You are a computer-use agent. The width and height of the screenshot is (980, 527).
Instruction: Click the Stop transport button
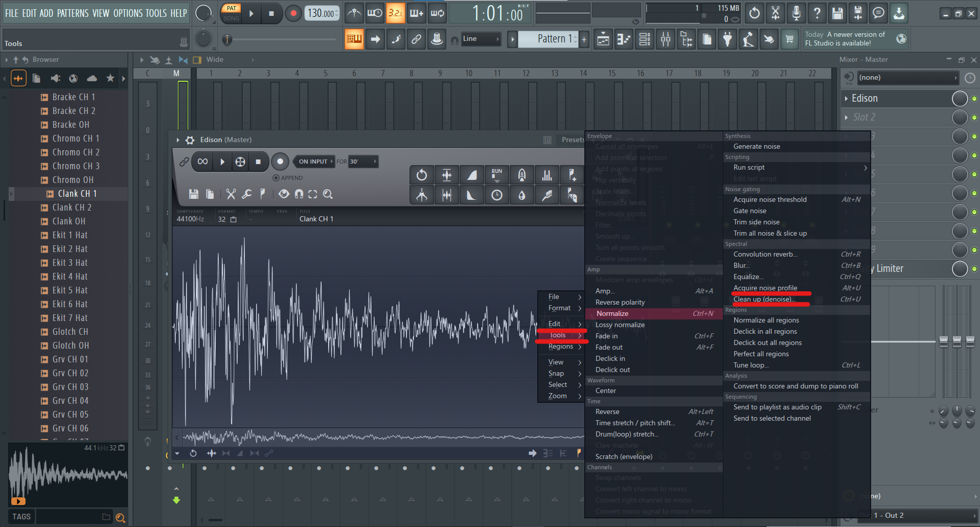271,13
